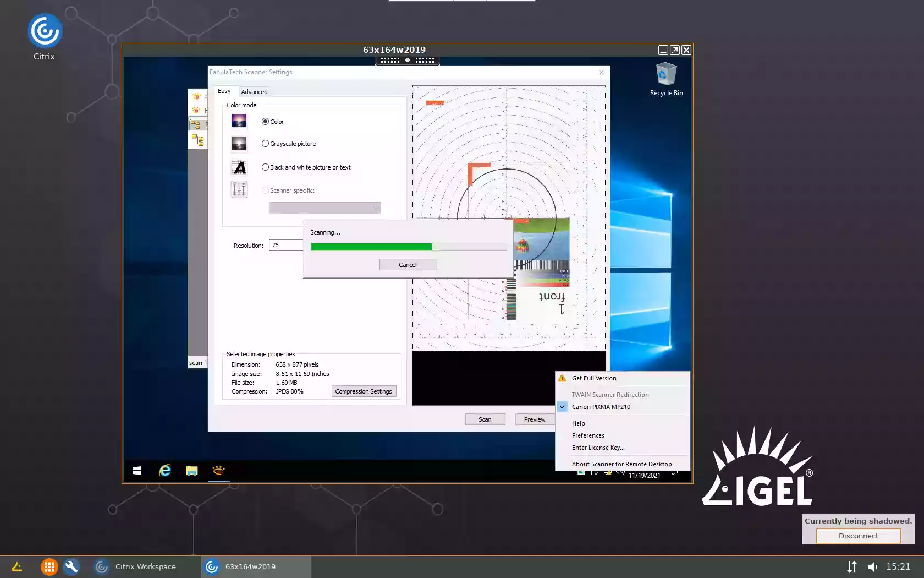Viewport: 924px width, 578px height.
Task: Open the Recycle Bin on the remote desktop
Action: click(666, 79)
